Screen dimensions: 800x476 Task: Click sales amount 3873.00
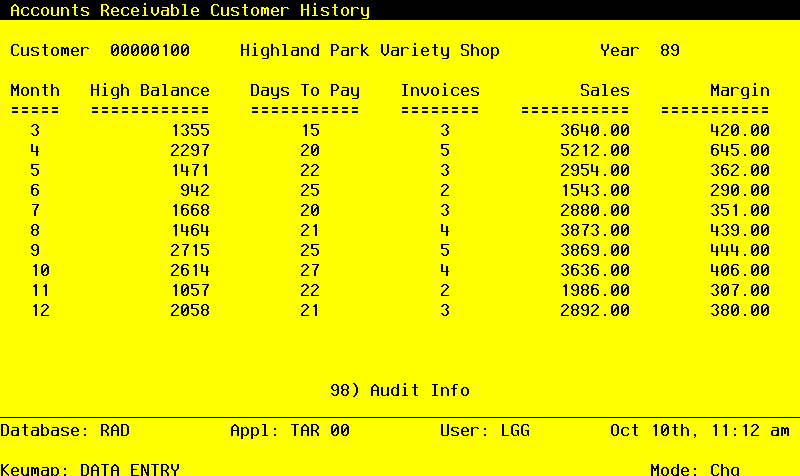(595, 230)
